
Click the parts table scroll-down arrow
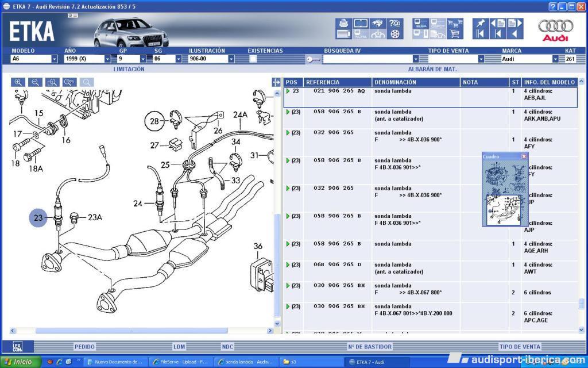coord(581,329)
